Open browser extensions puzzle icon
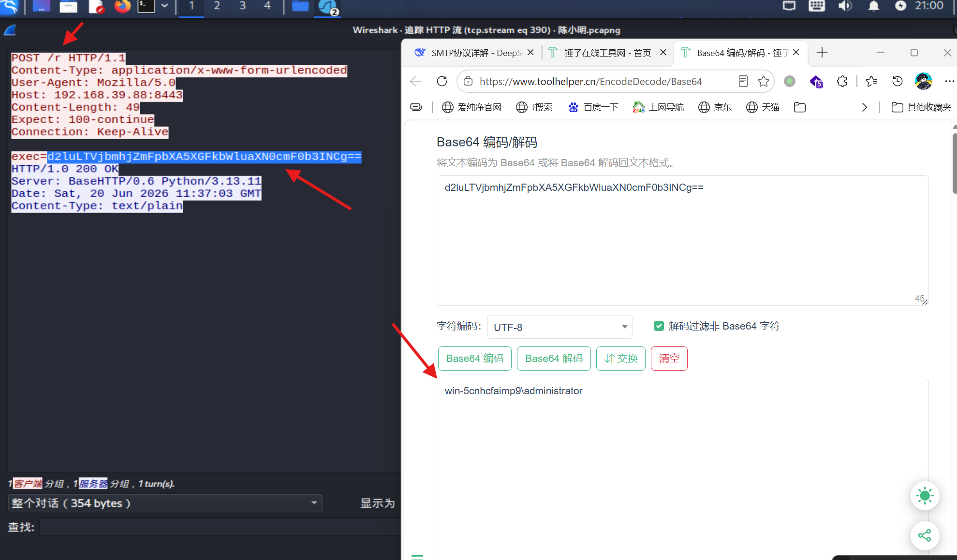The height and width of the screenshot is (560, 957). coord(842,81)
